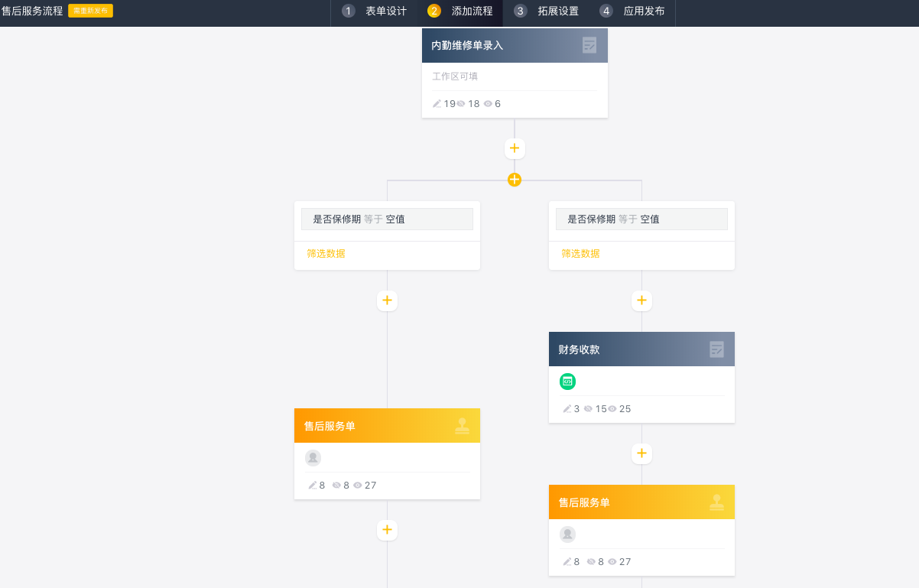Click the eye icon showing 27 in right 售后服务单
Image resolution: width=919 pixels, height=588 pixels.
(612, 562)
